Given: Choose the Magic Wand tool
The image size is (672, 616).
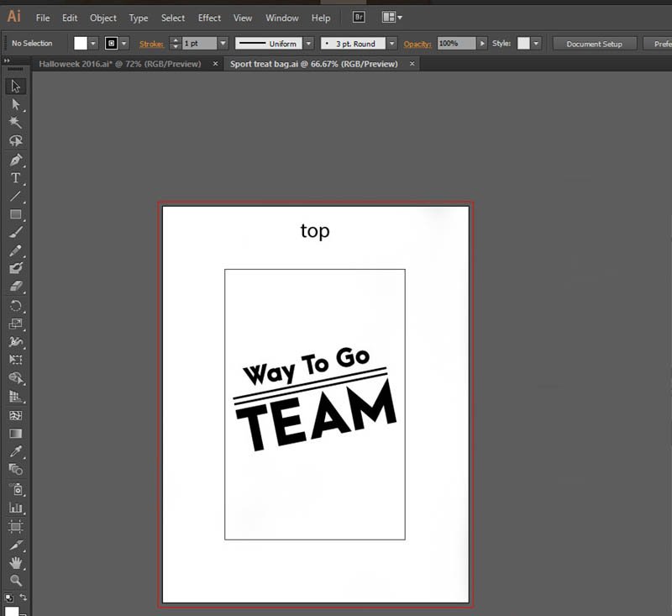Looking at the screenshot, I should tap(15, 123).
